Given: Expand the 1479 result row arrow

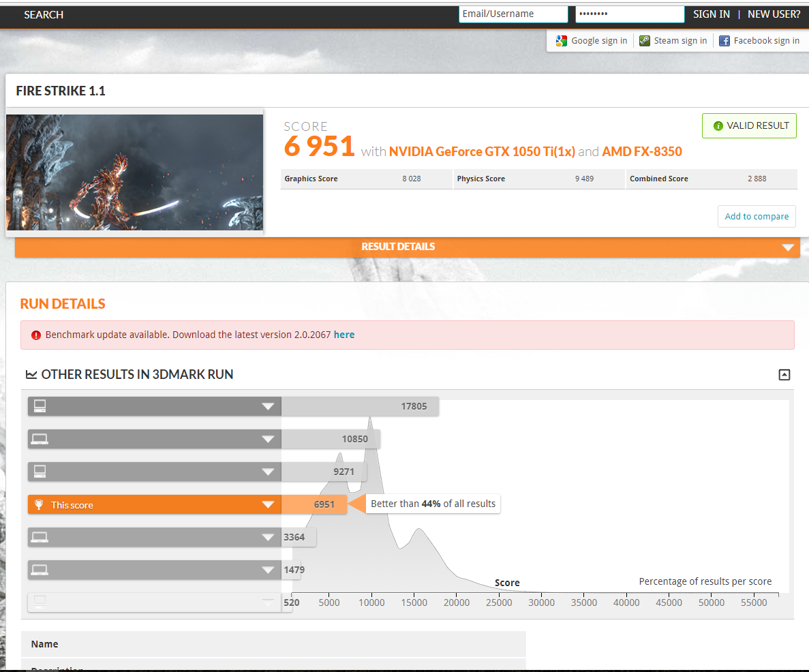Looking at the screenshot, I should [x=268, y=570].
